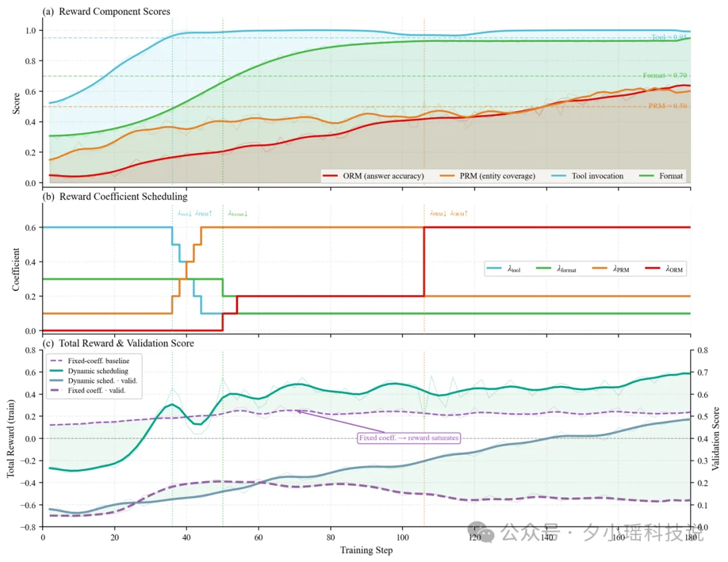
Task: Click the Reward Coefficient Scheduling panel title
Action: [x=114, y=197]
